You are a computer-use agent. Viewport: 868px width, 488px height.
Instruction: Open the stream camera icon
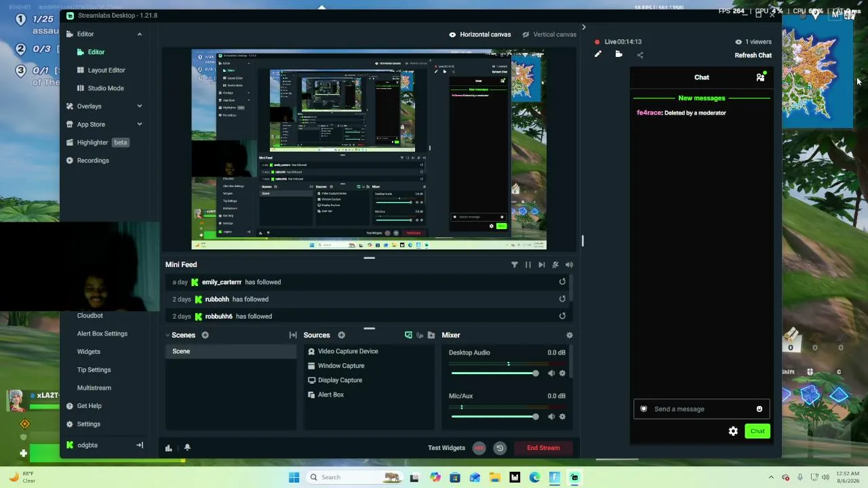tap(618, 54)
